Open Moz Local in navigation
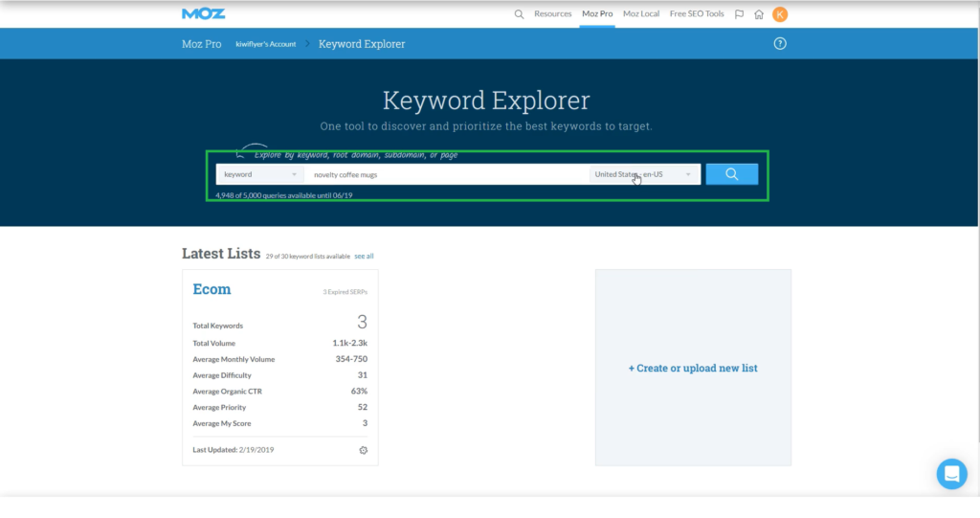Screen dimensions: 980x518 640,13
